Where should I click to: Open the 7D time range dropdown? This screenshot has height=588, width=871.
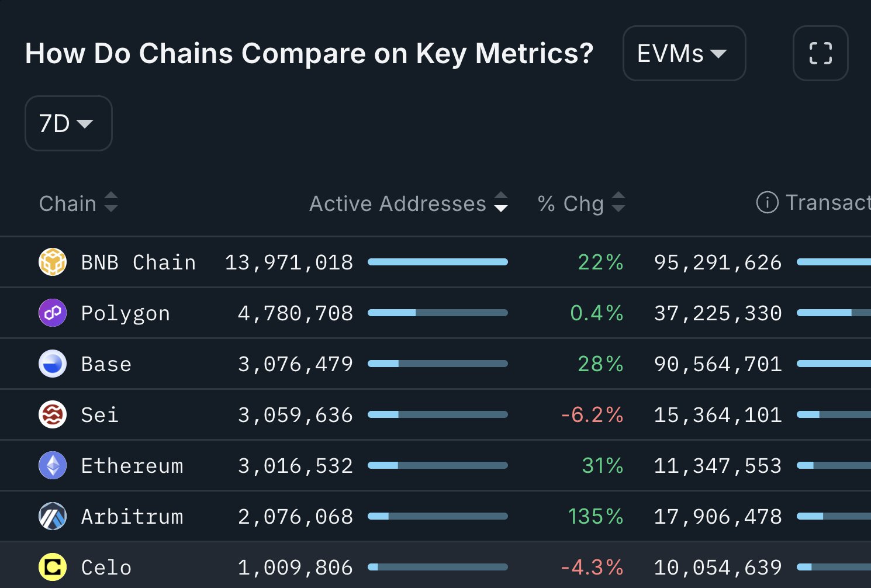pyautogui.click(x=68, y=123)
